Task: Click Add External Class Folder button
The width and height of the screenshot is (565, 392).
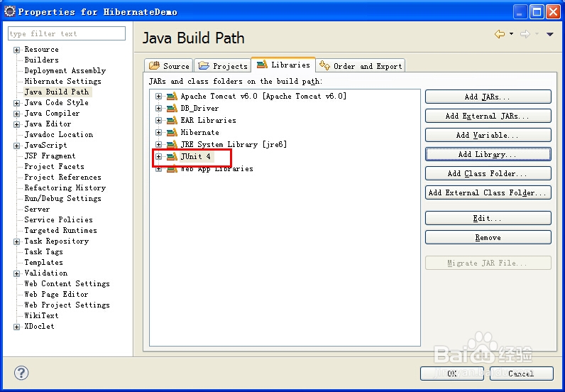Action: pyautogui.click(x=488, y=192)
